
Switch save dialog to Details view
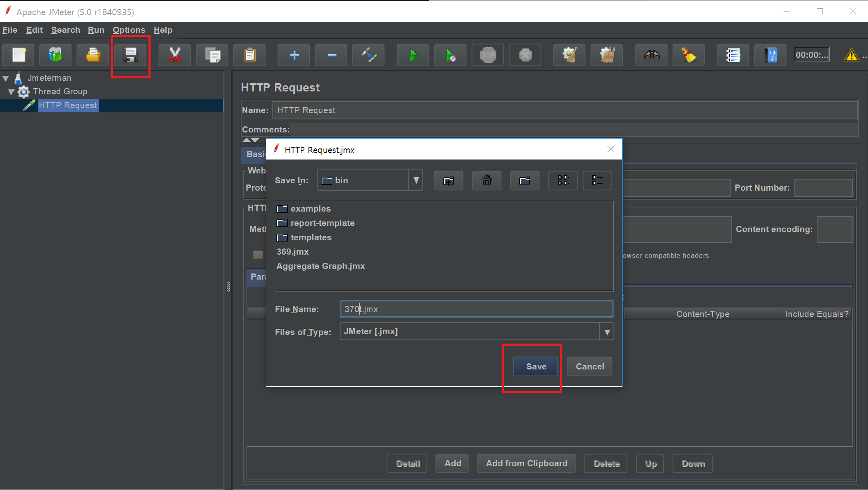(597, 180)
